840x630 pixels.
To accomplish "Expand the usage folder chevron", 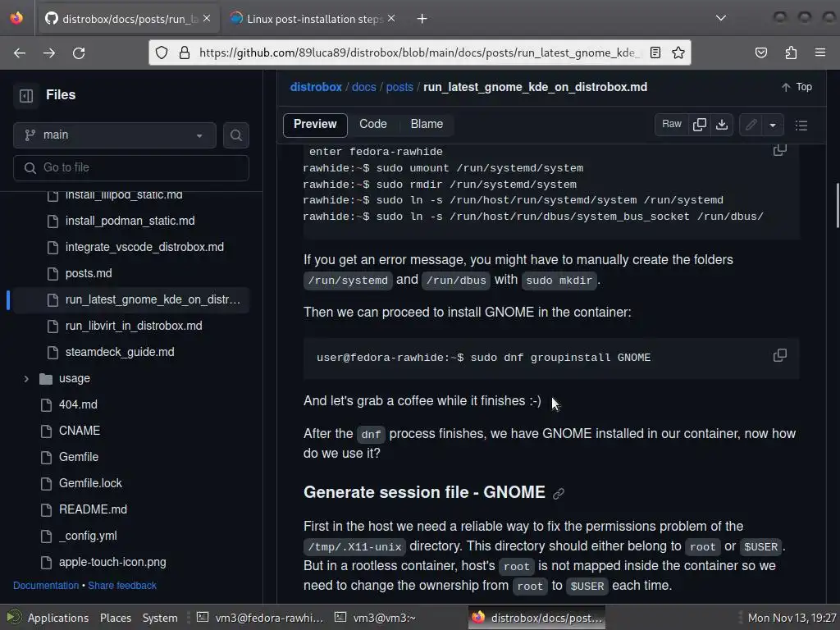I will [25, 379].
